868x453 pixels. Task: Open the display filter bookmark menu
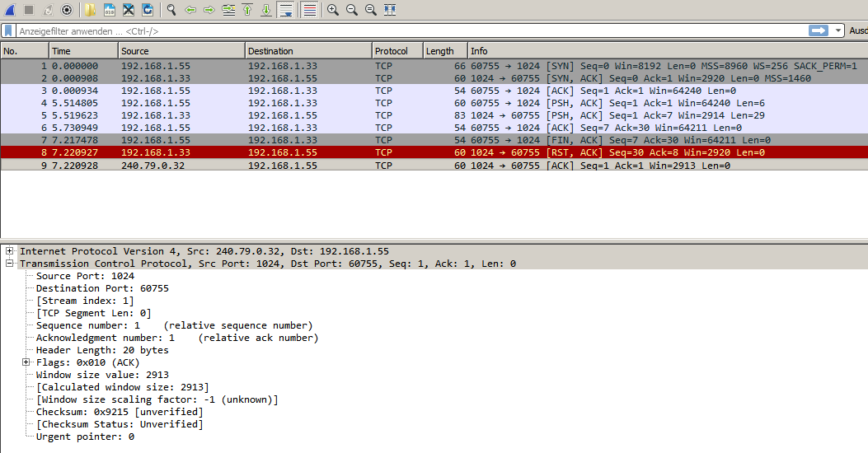[x=8, y=31]
